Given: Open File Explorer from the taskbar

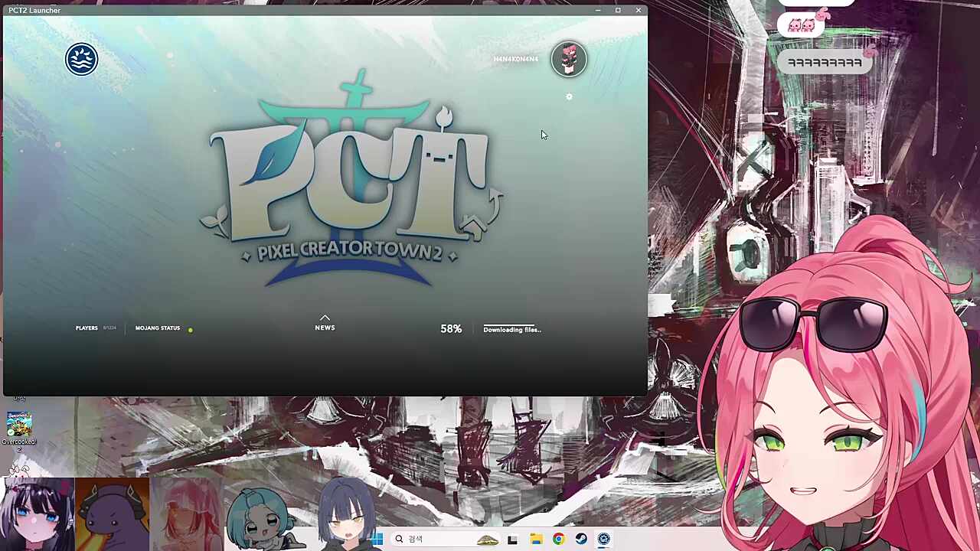Looking at the screenshot, I should pyautogui.click(x=536, y=540).
